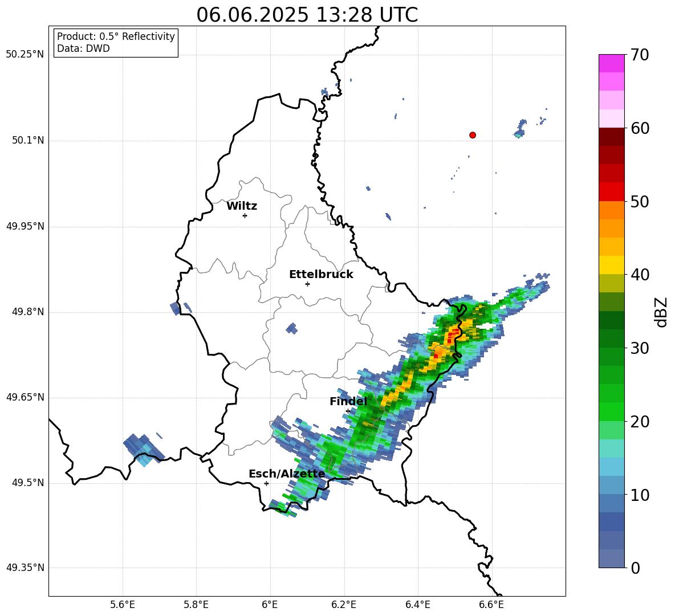Click the title "06.06.2025 13:28 UTC"
675x616 pixels.
coord(307,15)
